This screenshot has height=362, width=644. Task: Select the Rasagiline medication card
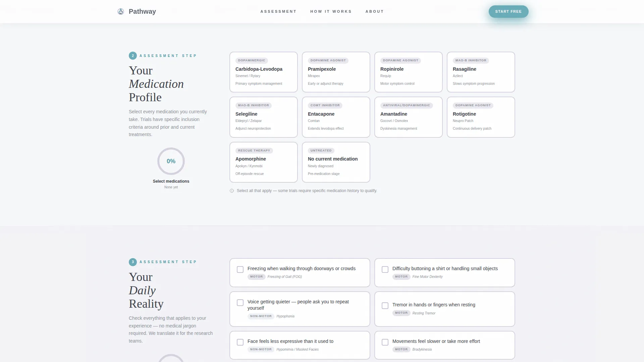(481, 72)
